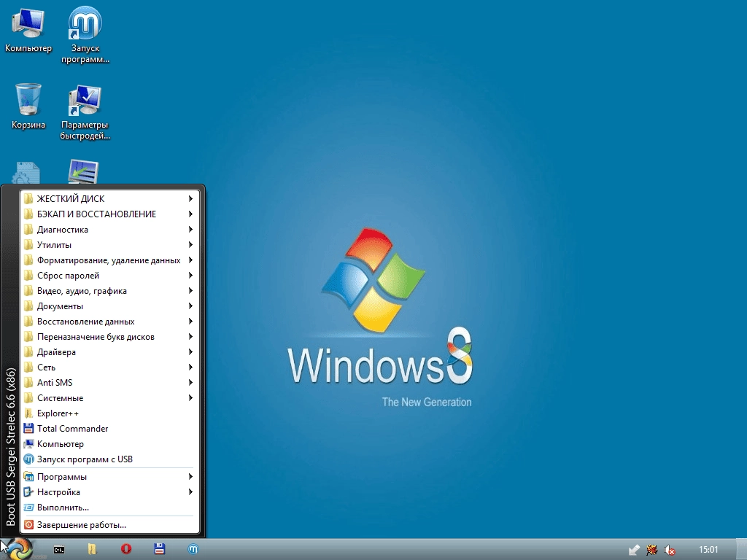
Task: Click the folder icon beside Explorer++
Action: point(28,413)
